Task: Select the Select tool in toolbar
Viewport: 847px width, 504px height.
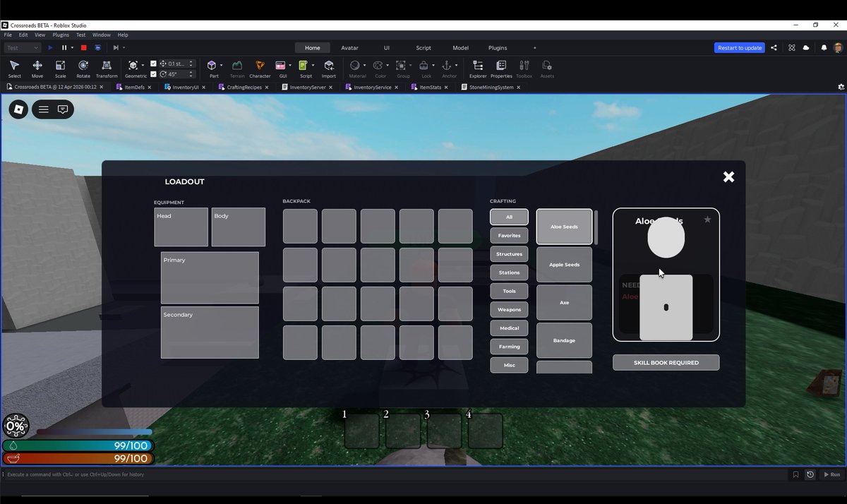Action: tap(14, 68)
